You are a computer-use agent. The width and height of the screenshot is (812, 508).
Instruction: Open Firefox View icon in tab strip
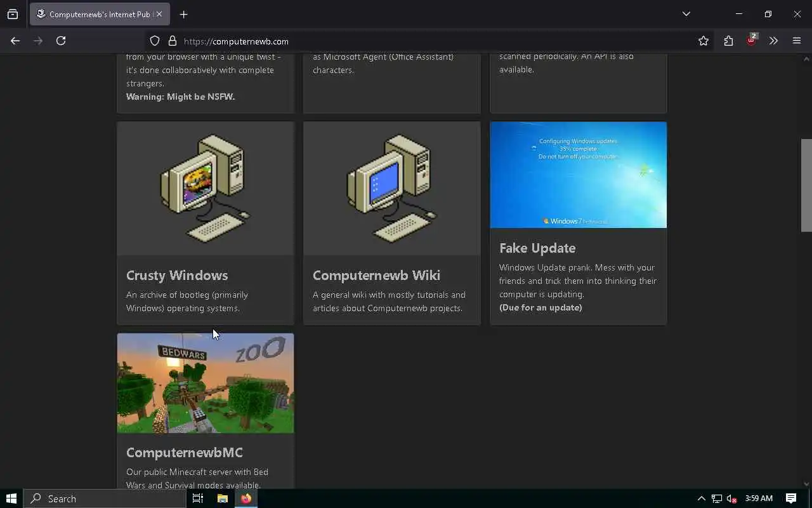(x=13, y=14)
